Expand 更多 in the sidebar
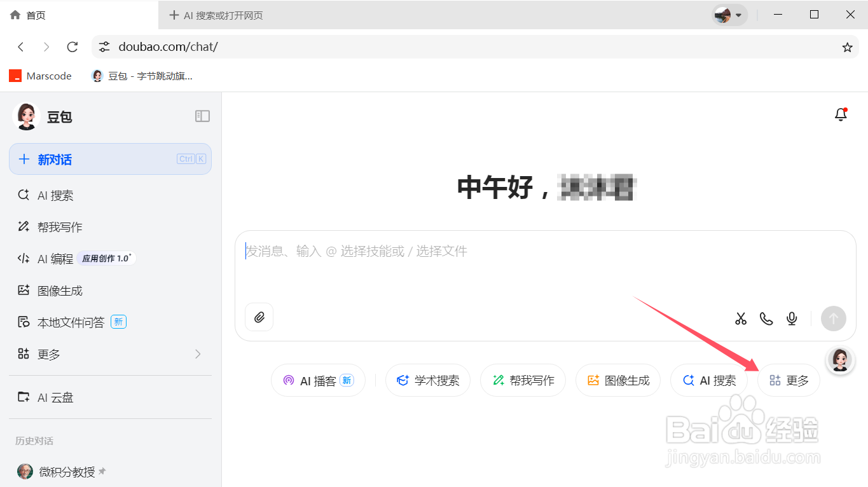 (x=110, y=354)
